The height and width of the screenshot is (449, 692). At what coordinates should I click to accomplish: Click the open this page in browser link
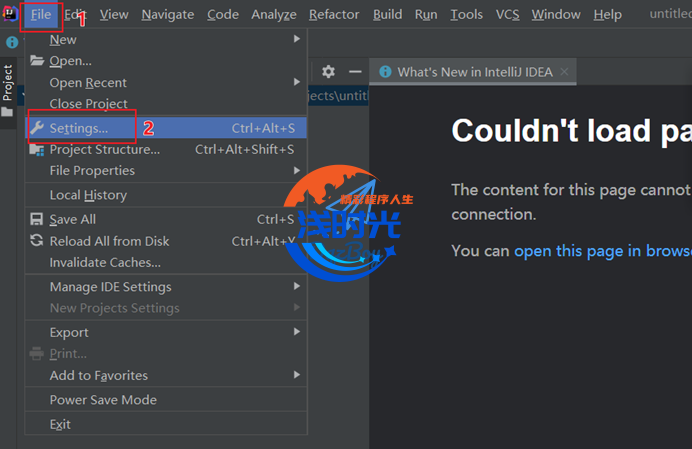[602, 251]
